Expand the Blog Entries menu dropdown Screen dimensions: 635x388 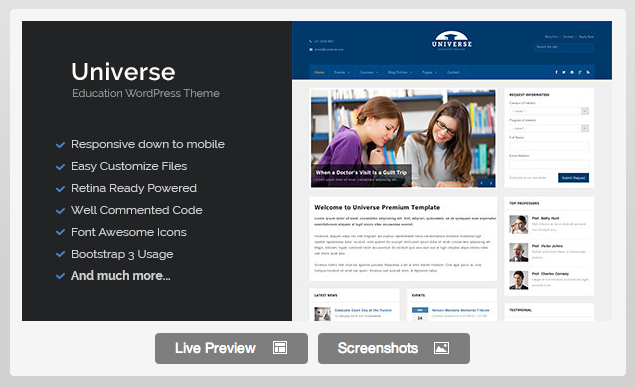pos(400,72)
